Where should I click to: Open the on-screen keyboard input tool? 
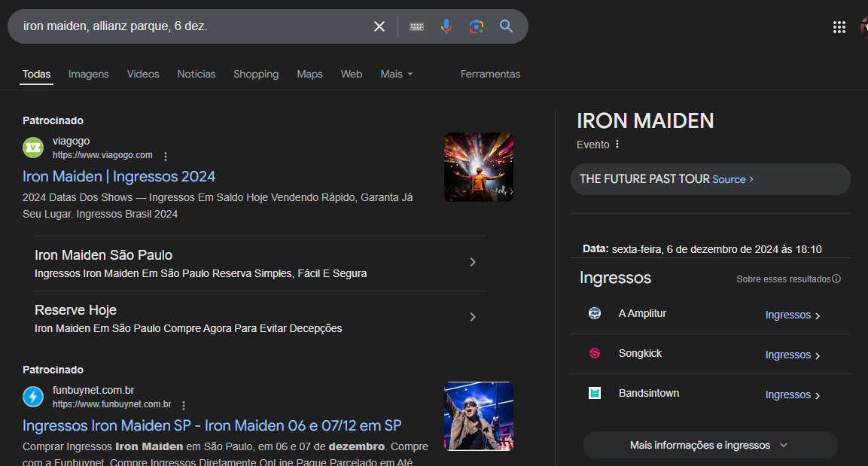coord(416,26)
